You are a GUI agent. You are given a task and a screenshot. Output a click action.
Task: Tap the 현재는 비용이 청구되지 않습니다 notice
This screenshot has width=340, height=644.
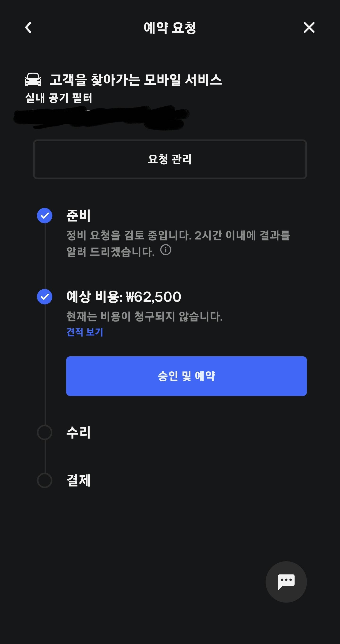tap(144, 316)
